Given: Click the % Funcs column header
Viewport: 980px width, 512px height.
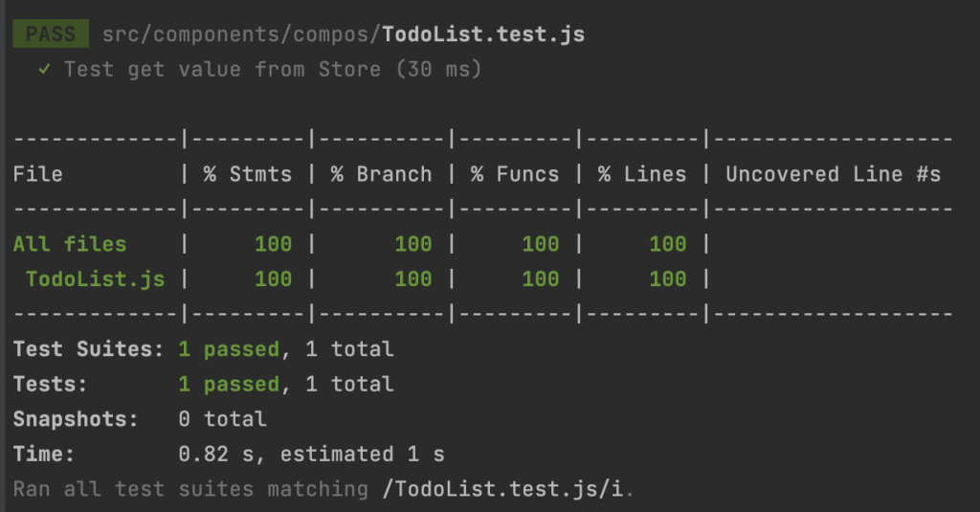Looking at the screenshot, I should [x=515, y=174].
